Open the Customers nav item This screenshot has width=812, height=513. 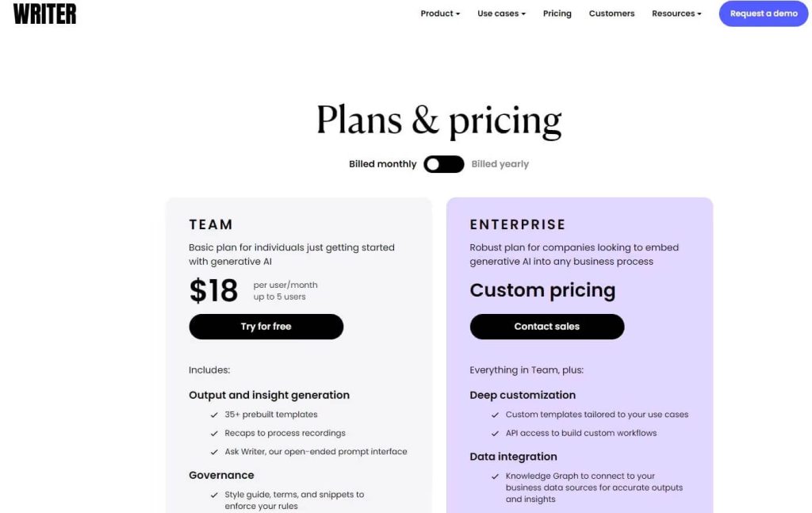[x=611, y=13]
